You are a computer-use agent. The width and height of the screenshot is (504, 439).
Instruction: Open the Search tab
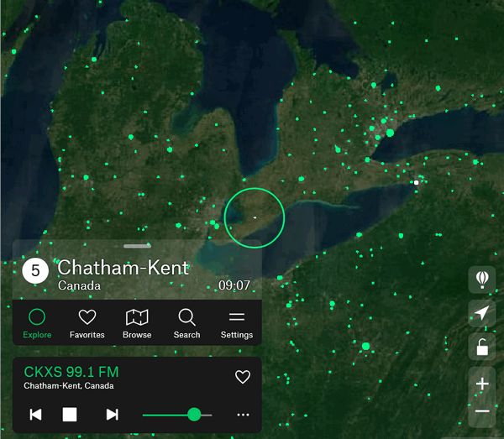pyautogui.click(x=186, y=323)
